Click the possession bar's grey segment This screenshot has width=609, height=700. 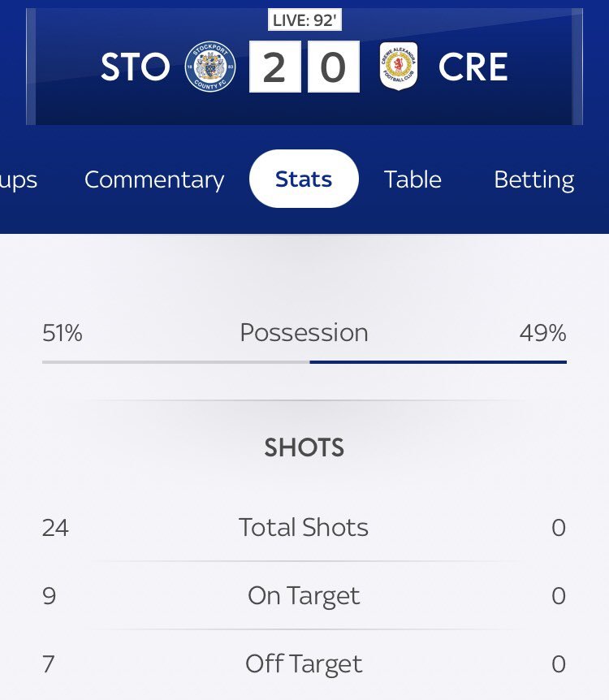(176, 362)
